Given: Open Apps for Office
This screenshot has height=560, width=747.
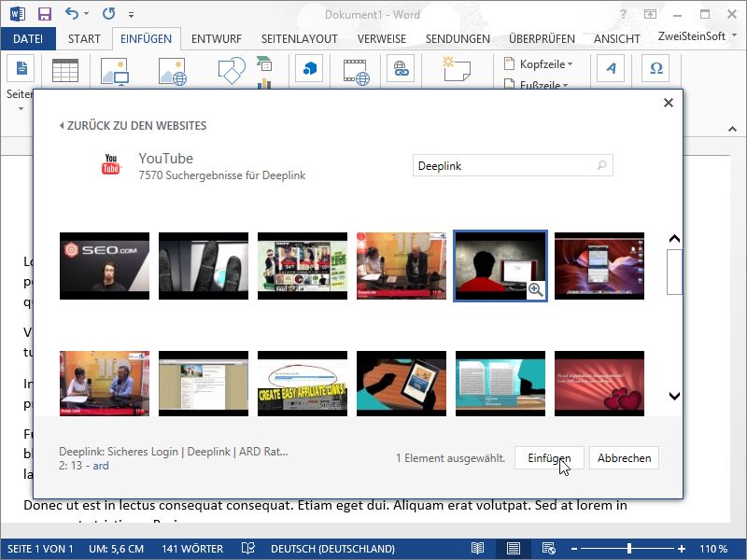Looking at the screenshot, I should coord(310,68).
